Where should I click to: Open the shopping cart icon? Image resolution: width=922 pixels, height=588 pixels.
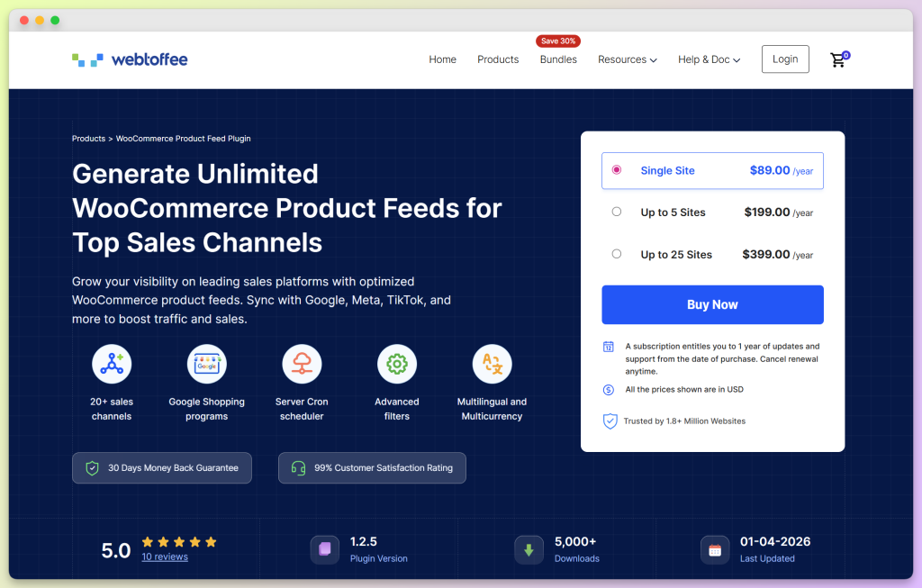[x=837, y=59]
